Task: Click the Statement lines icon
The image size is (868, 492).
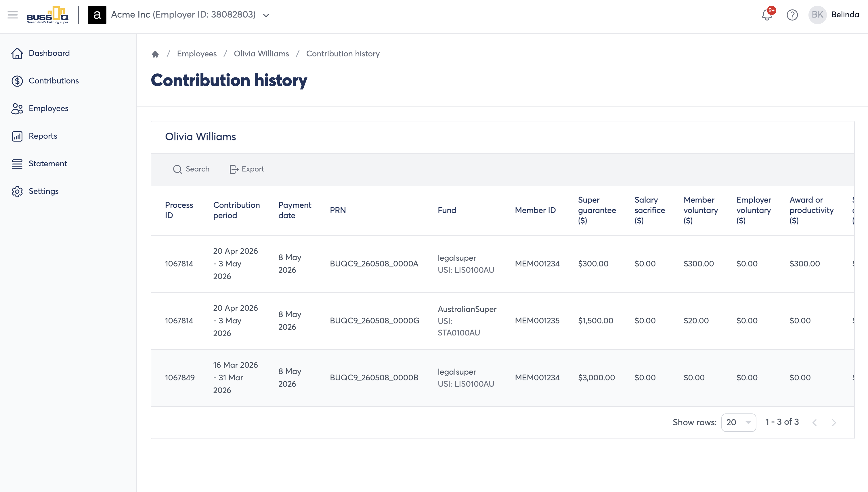Action: (17, 163)
